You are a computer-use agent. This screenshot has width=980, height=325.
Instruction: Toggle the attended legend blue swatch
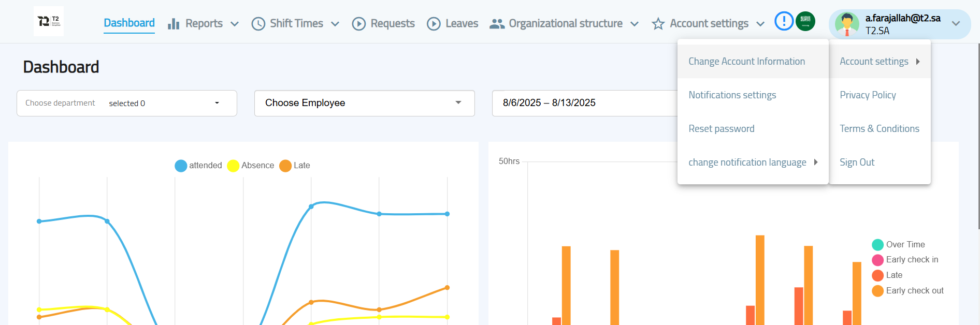coord(181,166)
